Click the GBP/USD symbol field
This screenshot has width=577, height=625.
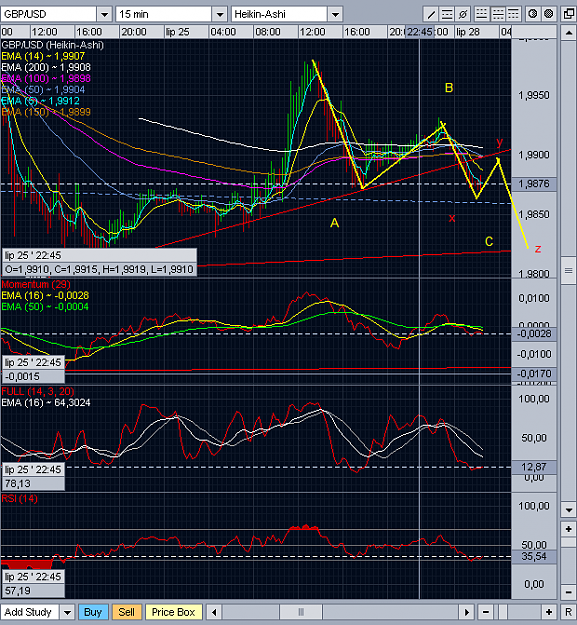[x=49, y=14]
